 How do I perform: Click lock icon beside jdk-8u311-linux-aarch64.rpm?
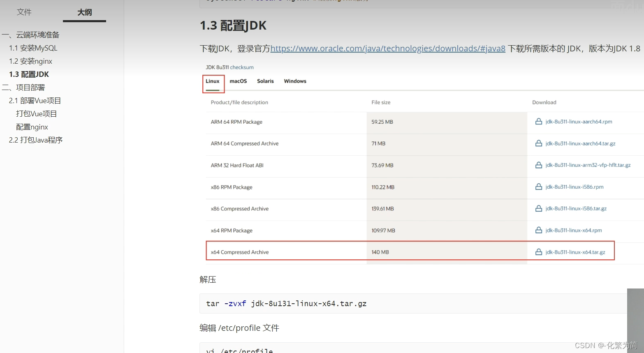point(539,122)
